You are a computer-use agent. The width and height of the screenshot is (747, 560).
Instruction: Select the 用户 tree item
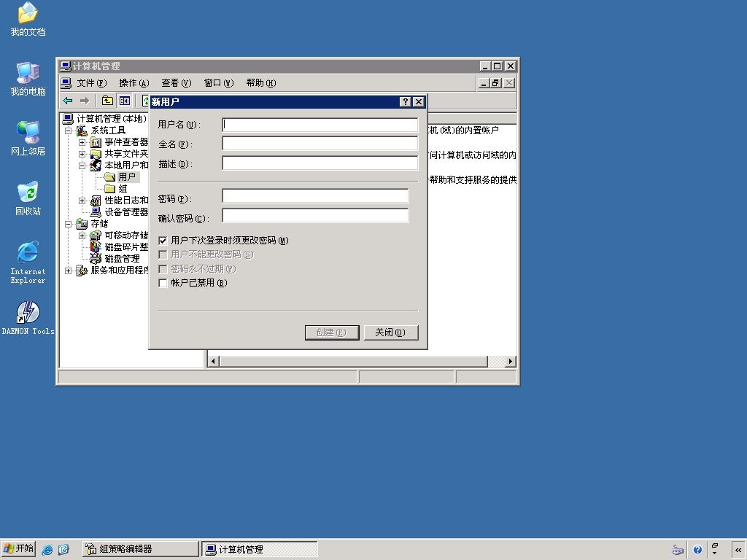[127, 177]
